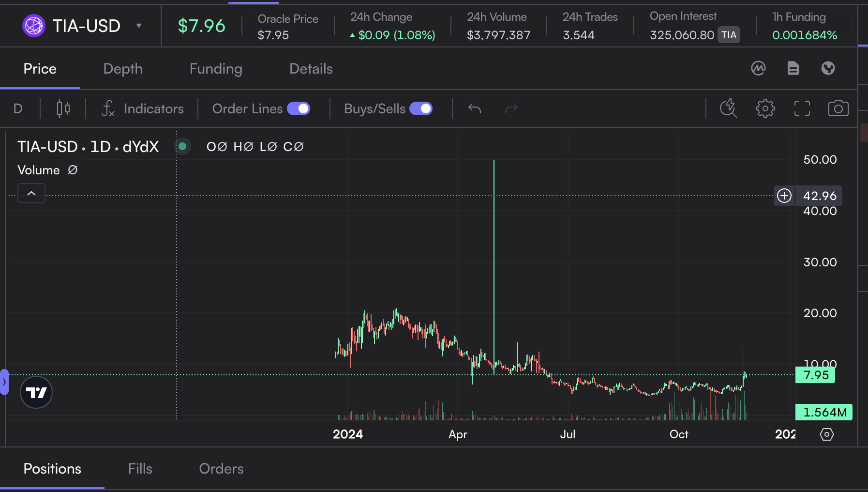Viewport: 868px width, 492px height.
Task: Collapse the chart legend with chevron
Action: coord(31,193)
